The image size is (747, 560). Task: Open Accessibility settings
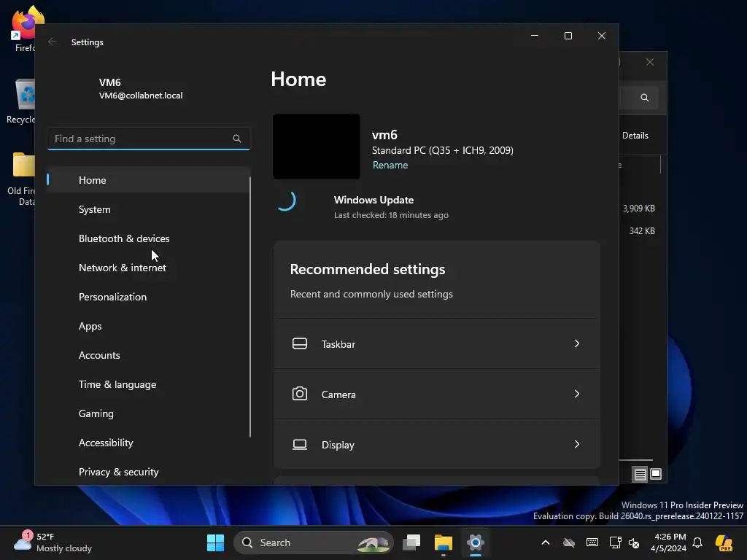[148, 443]
